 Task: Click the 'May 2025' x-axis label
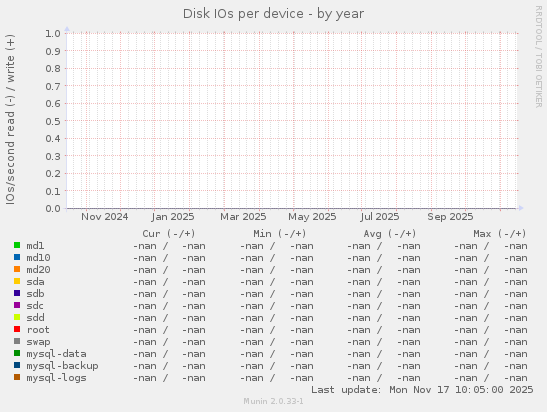click(x=312, y=217)
